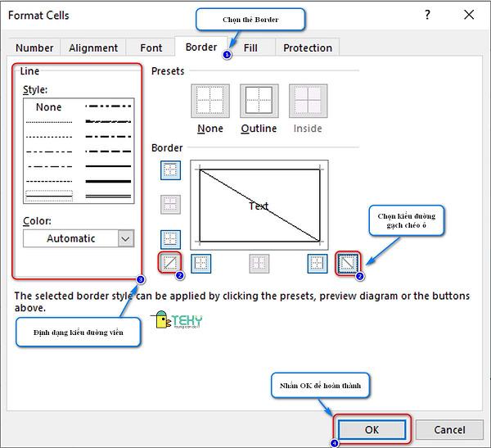Image resolution: width=491 pixels, height=448 pixels.
Task: Toggle the top border button
Action: tap(170, 170)
